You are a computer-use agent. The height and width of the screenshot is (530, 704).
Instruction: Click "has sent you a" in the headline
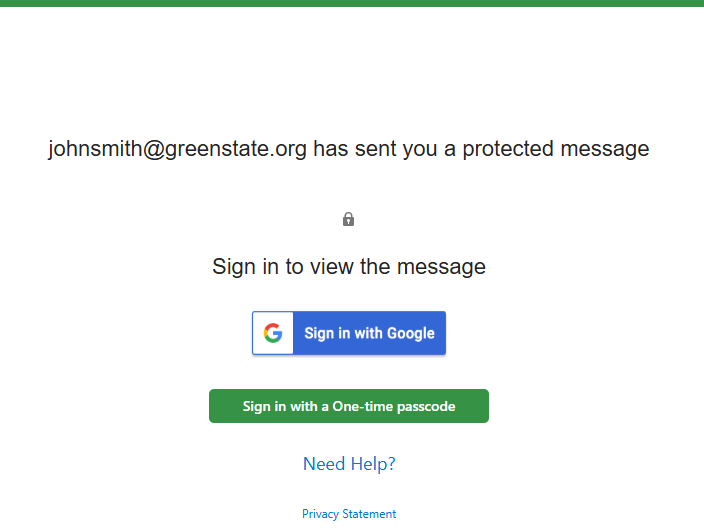pyautogui.click(x=395, y=150)
